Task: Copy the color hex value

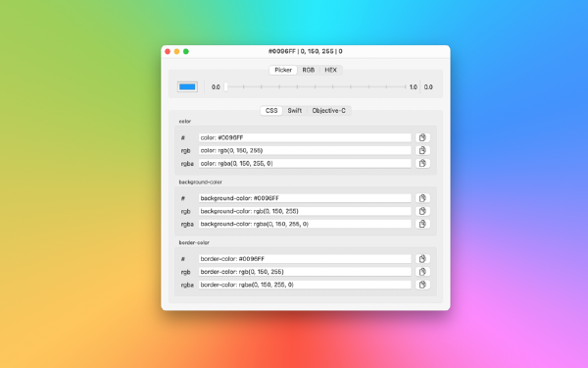Action: point(422,137)
